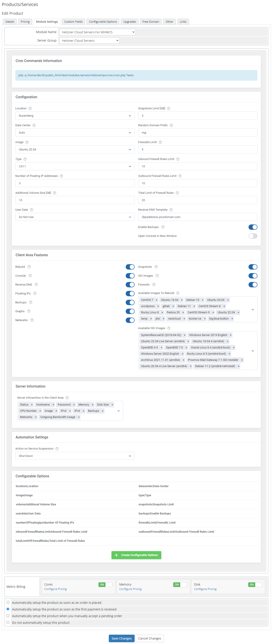Click the Number of Floating IP Addresses field
This screenshot has height=644, width=273.
[x=75, y=183]
